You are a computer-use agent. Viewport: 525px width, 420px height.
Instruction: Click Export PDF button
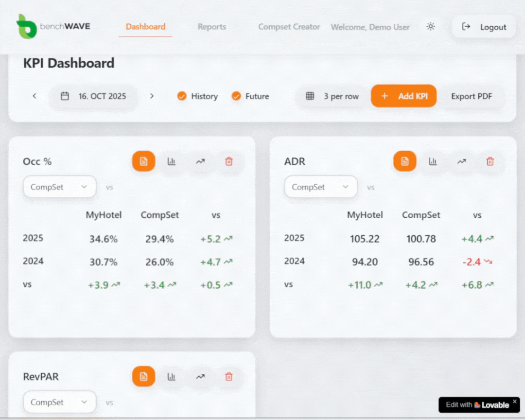pos(471,96)
